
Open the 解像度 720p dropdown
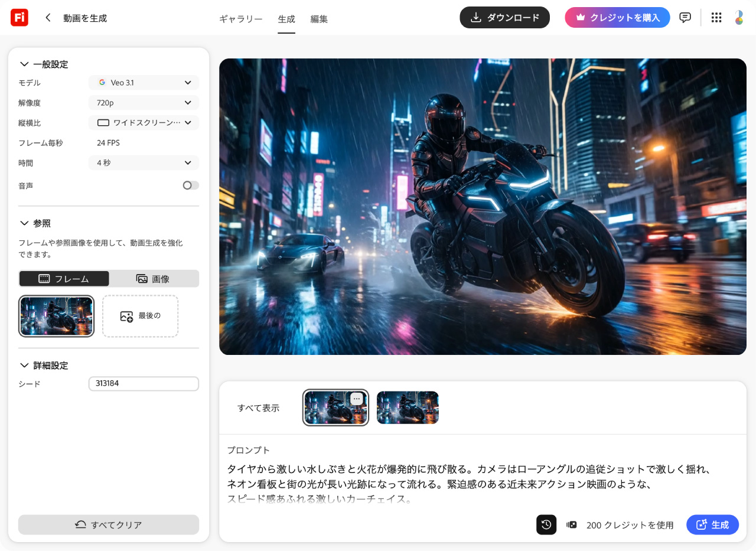tap(144, 103)
